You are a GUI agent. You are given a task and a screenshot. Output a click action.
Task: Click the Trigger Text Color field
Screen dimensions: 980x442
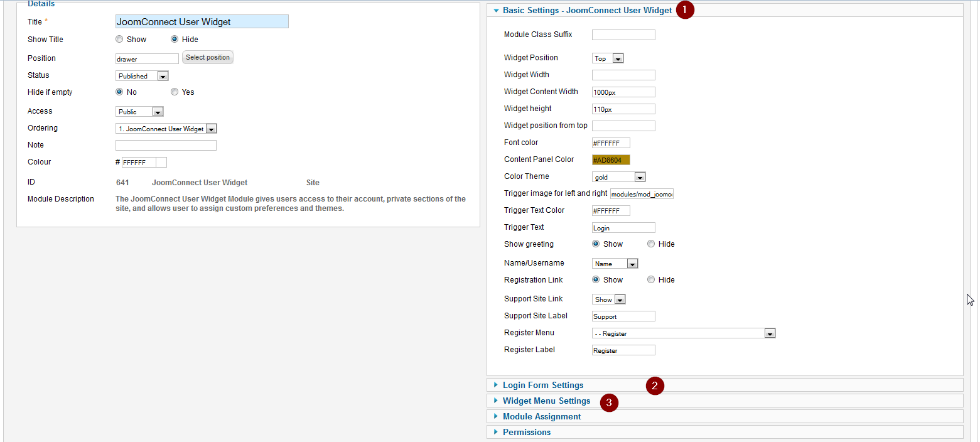(x=611, y=210)
